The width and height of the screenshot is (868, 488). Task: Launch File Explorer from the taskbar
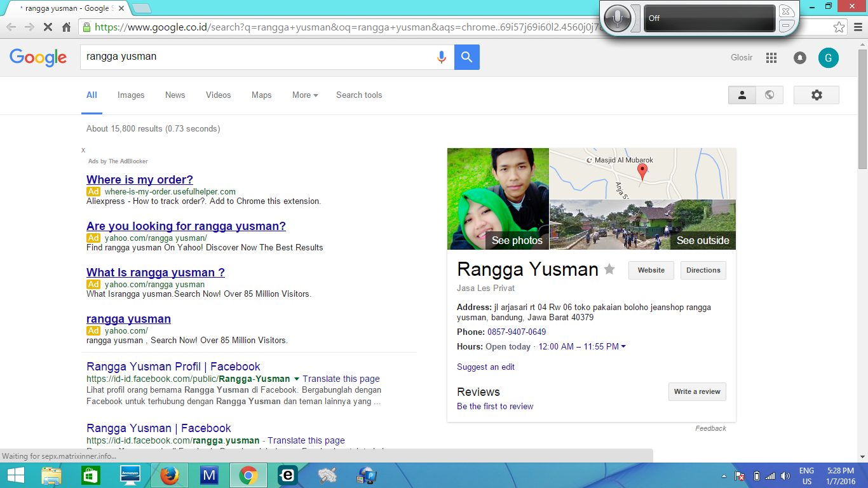(x=51, y=475)
